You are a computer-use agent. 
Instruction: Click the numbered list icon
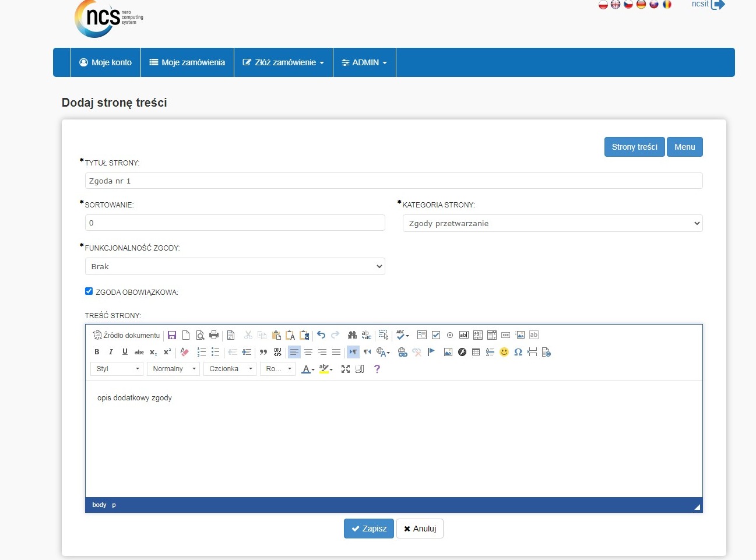202,352
